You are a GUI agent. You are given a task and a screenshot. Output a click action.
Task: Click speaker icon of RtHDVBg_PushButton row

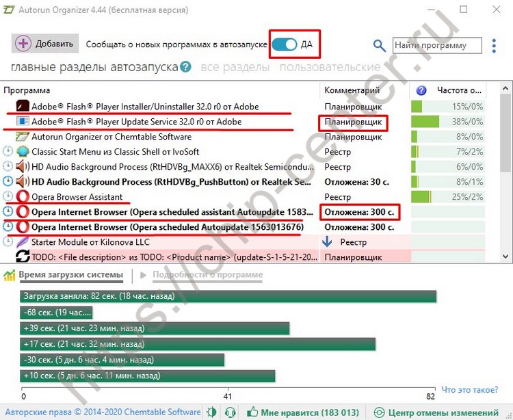(x=23, y=181)
